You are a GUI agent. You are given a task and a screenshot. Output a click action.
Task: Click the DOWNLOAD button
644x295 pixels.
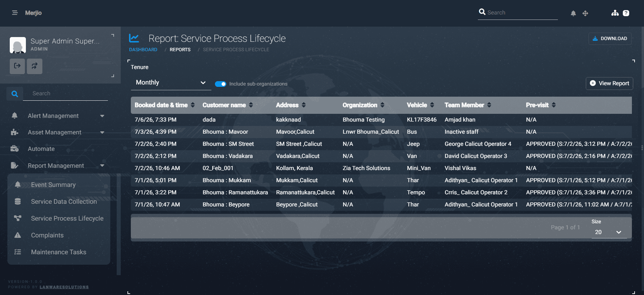(x=610, y=38)
